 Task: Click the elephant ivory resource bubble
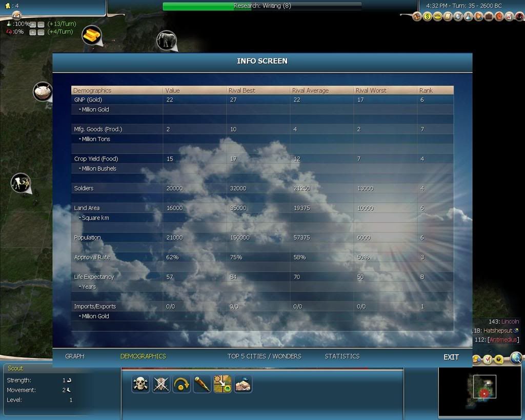[167, 40]
